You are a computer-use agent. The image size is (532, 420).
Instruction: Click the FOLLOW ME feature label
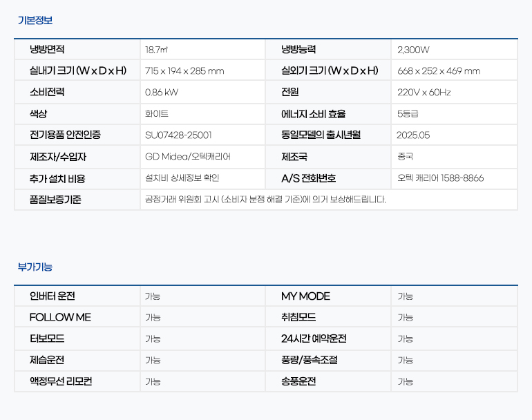coord(60,318)
